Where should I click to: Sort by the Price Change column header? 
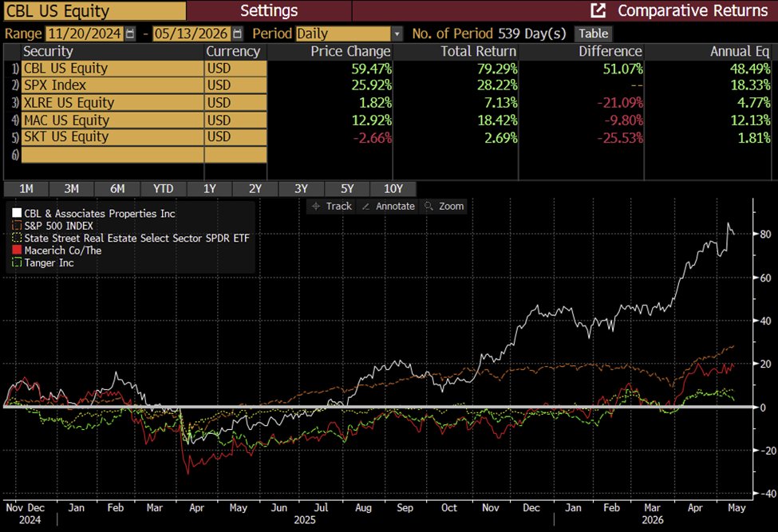(350, 52)
